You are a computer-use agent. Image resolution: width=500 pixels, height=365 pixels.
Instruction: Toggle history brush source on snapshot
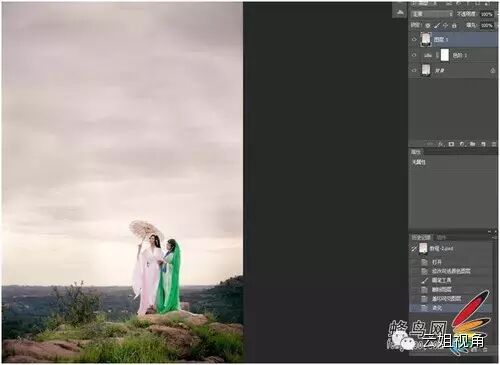click(414, 248)
